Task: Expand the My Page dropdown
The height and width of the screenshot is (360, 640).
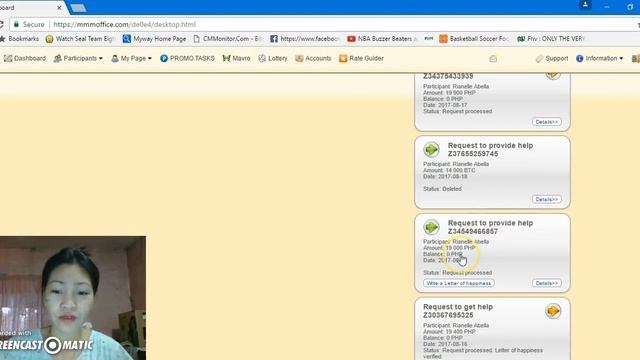Action: pos(131,58)
